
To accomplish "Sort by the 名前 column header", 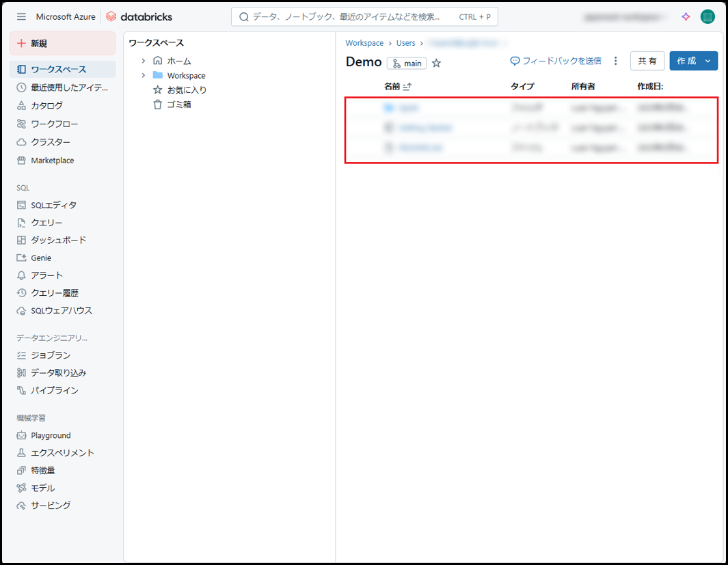I will (x=398, y=86).
